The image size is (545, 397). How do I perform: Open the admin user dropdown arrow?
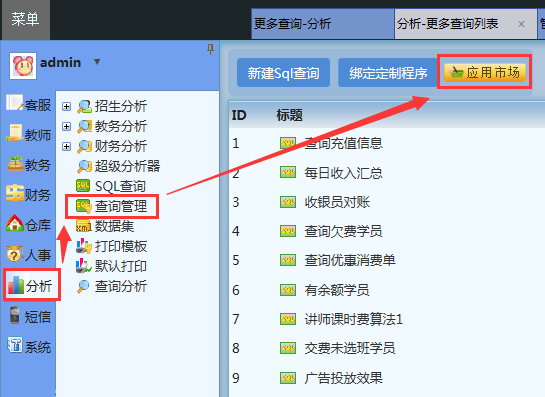[x=97, y=62]
